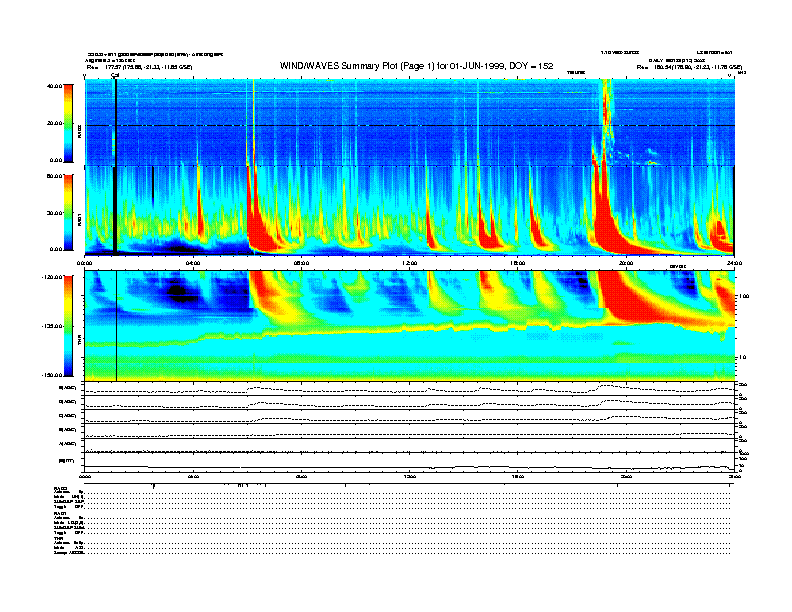
Task: Click the black calibration line in RAD2 spectrogram
Action: click(116, 123)
